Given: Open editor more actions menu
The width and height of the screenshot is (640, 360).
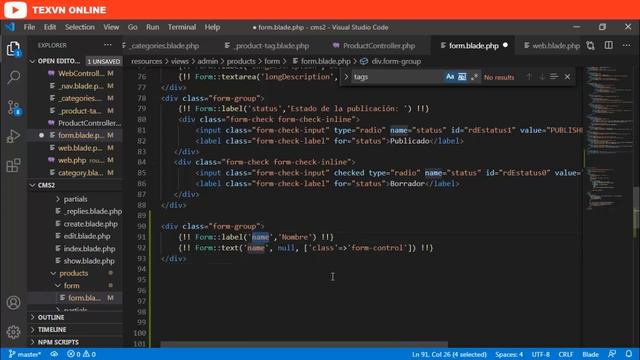Looking at the screenshot, I should (x=627, y=45).
